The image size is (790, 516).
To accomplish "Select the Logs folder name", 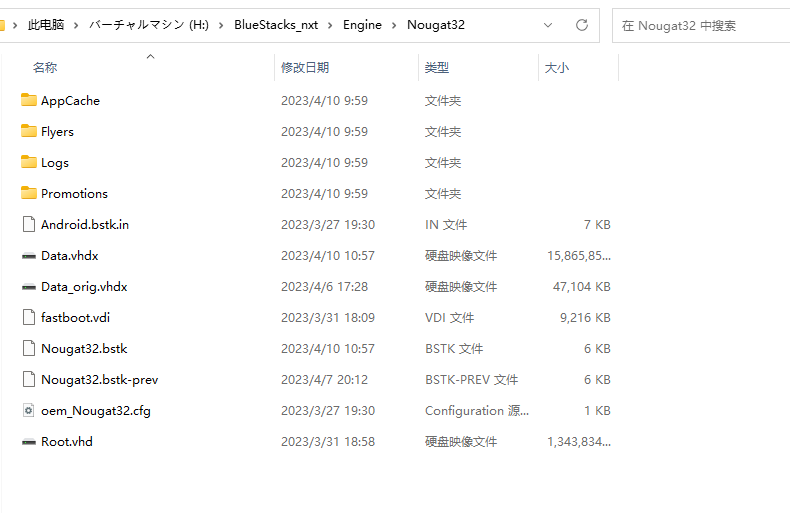I will (x=55, y=163).
